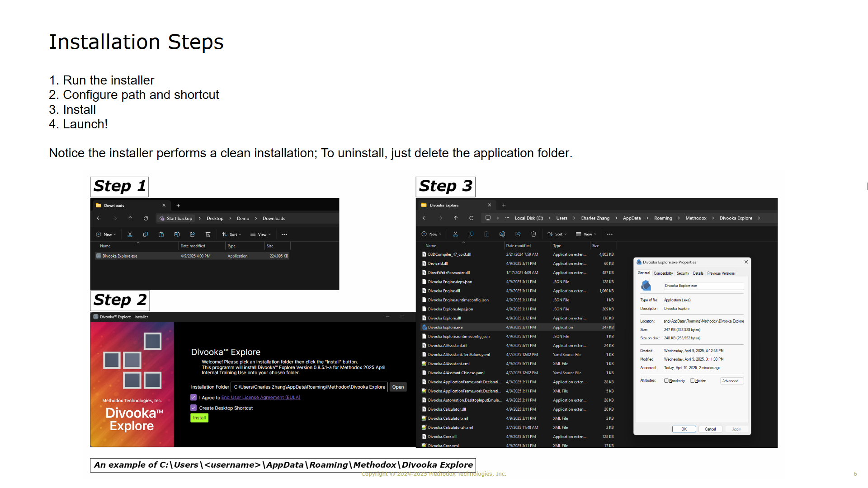
Task: Open the Sort dropdown in Downloads window
Action: (x=232, y=235)
